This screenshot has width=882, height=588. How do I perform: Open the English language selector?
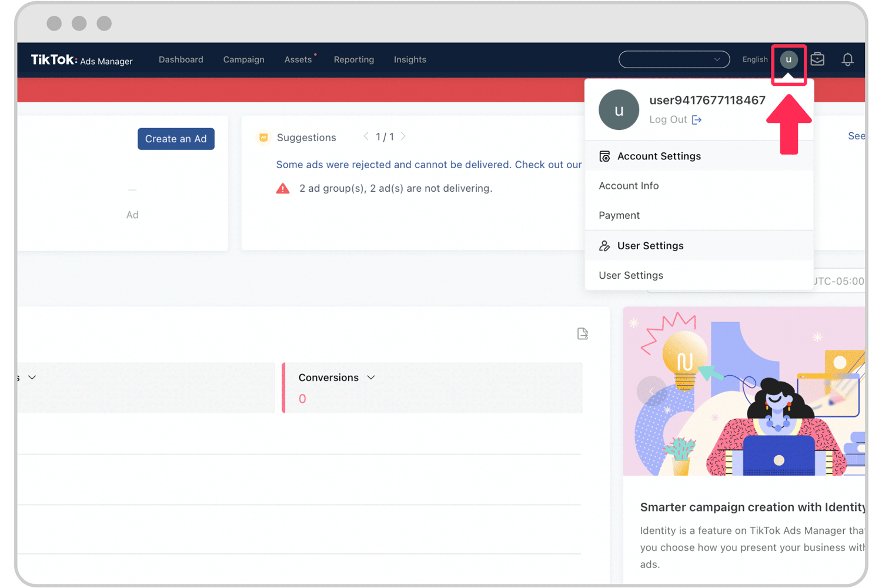[754, 59]
